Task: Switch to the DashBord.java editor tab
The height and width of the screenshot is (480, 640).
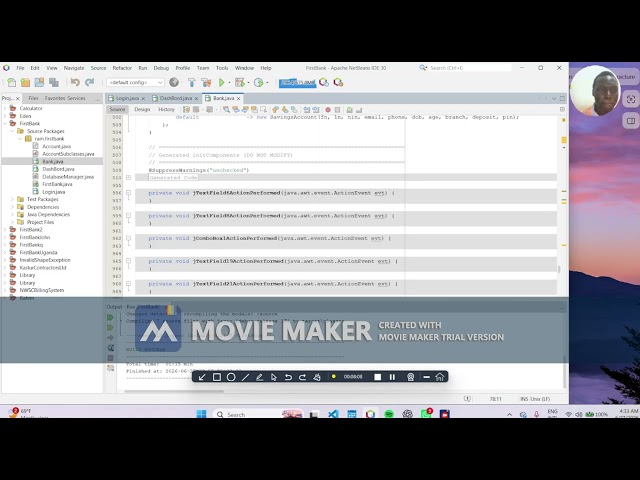Action: click(x=176, y=98)
